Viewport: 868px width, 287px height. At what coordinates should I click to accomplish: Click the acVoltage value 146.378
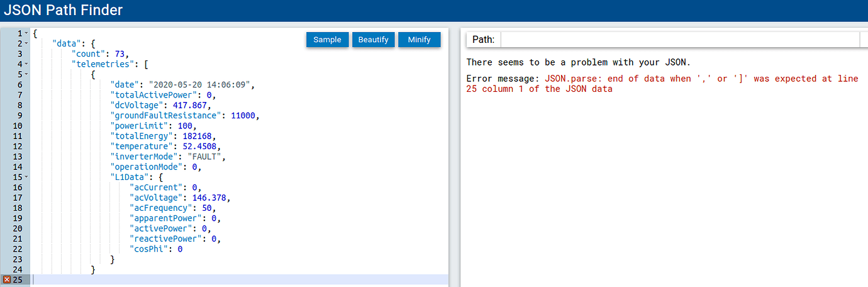[209, 198]
